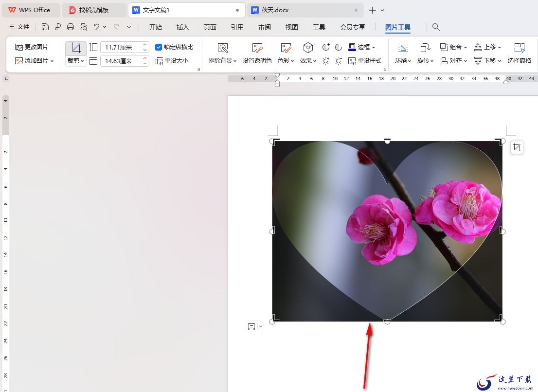Click the new tab plus button
Image resolution: width=538 pixels, height=392 pixels.
pos(372,10)
